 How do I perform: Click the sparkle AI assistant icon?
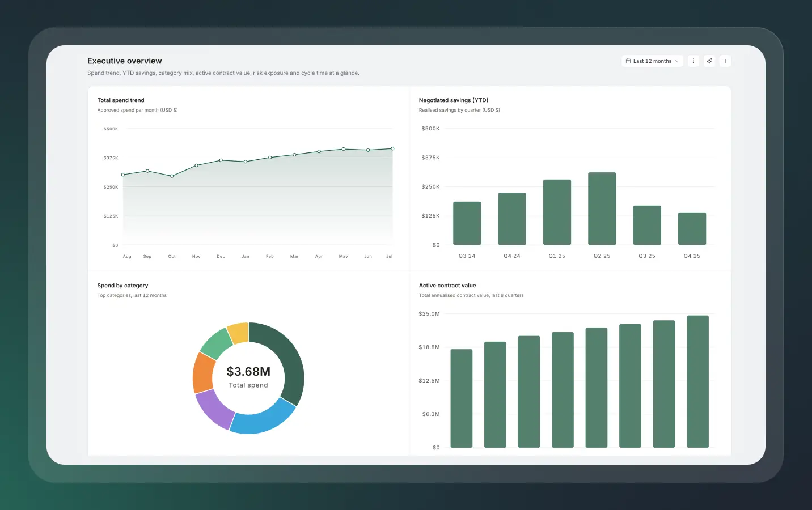[x=709, y=61]
